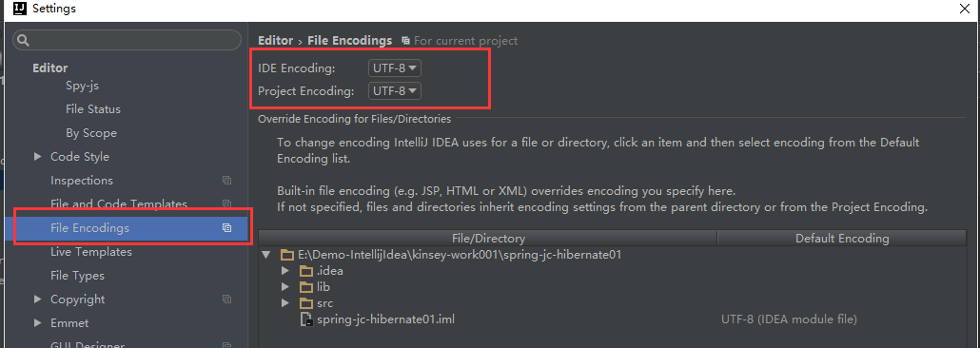
Task: Open Live Templates settings page
Action: (x=91, y=252)
